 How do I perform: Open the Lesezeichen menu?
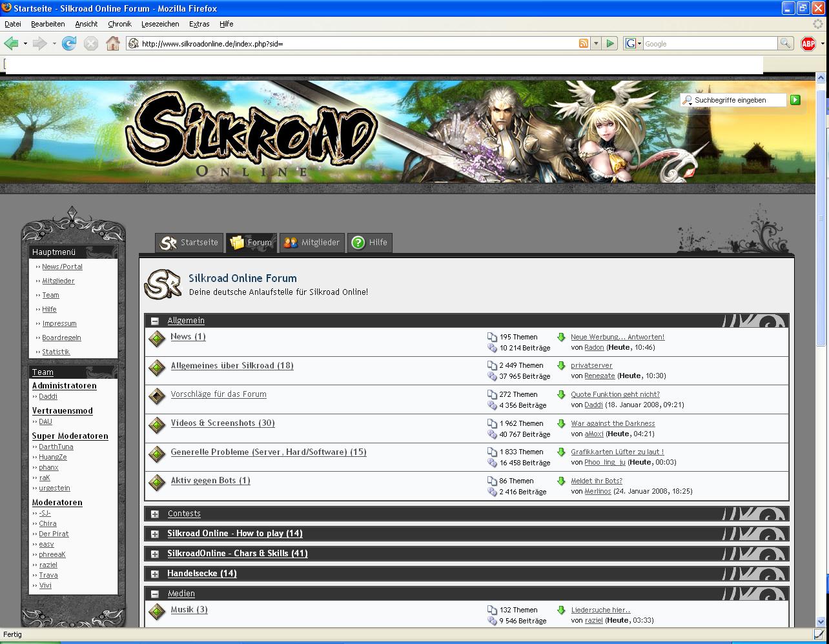(x=160, y=24)
